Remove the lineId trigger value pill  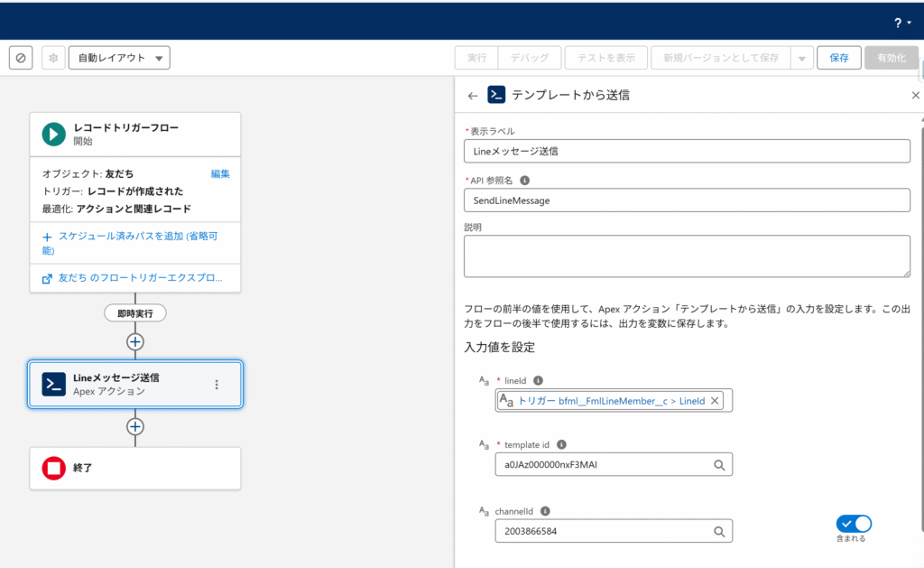[716, 400]
